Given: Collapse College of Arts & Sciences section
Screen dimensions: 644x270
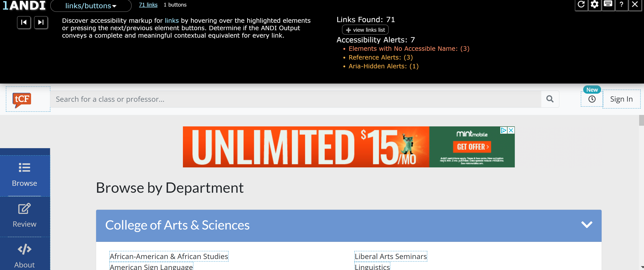Looking at the screenshot, I should 587,225.
